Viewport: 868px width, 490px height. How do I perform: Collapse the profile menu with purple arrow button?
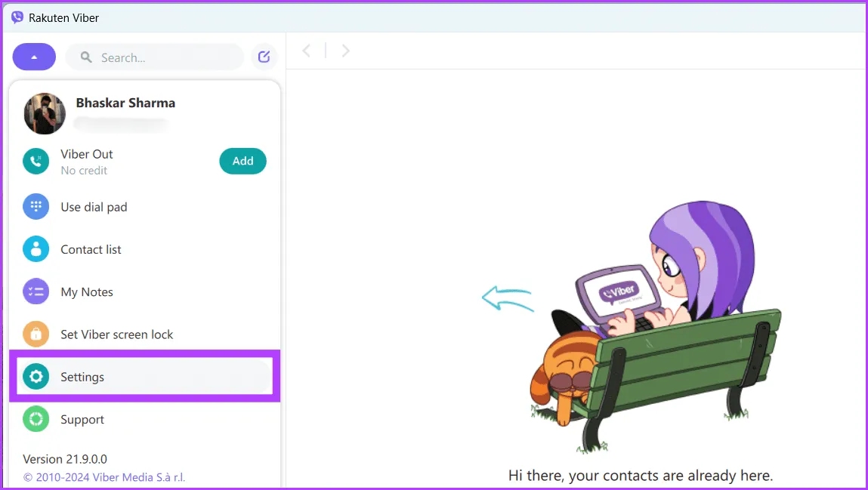coord(34,57)
